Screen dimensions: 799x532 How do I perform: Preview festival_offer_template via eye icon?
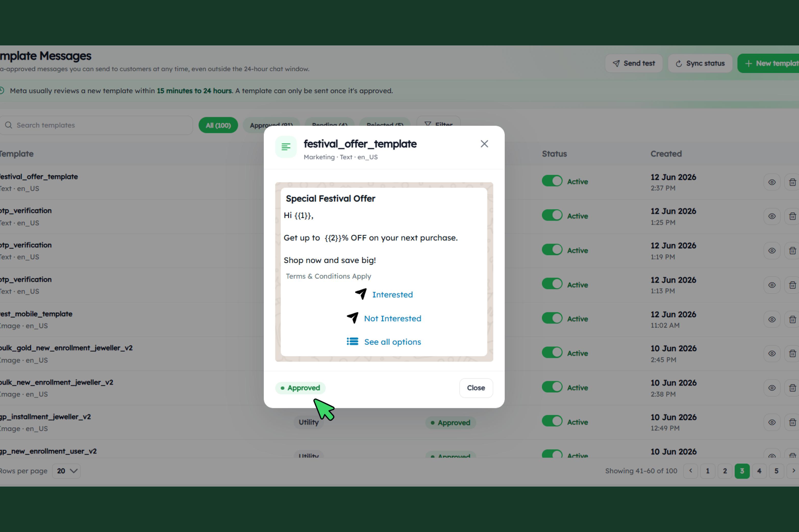coord(772,182)
